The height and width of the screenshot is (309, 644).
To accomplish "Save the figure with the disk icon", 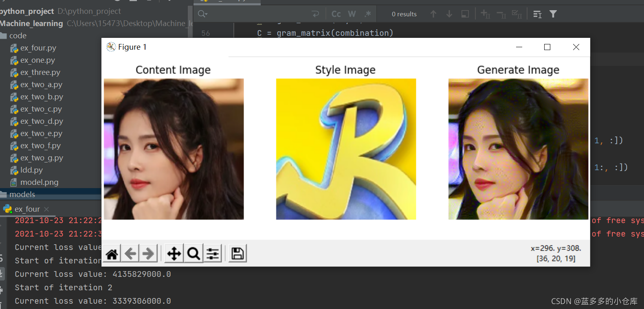I will click(x=237, y=254).
